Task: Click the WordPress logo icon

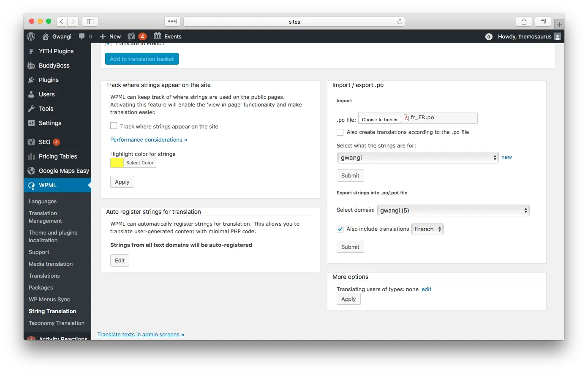Action: 31,36
